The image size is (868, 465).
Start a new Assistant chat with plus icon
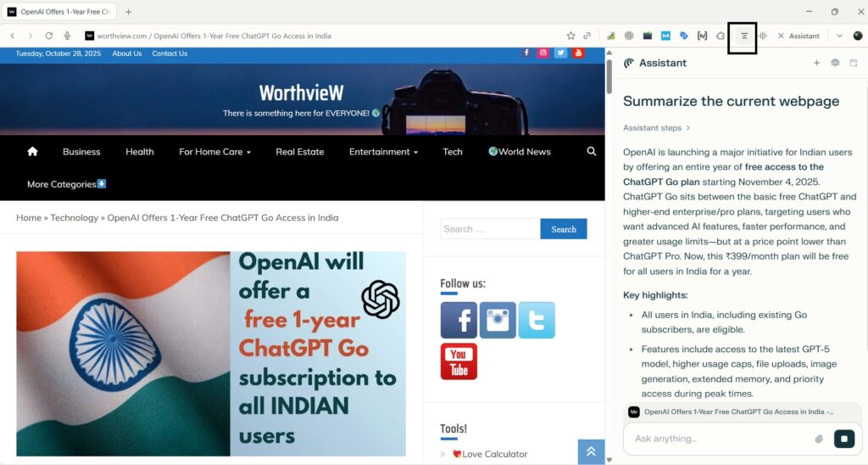pos(816,63)
